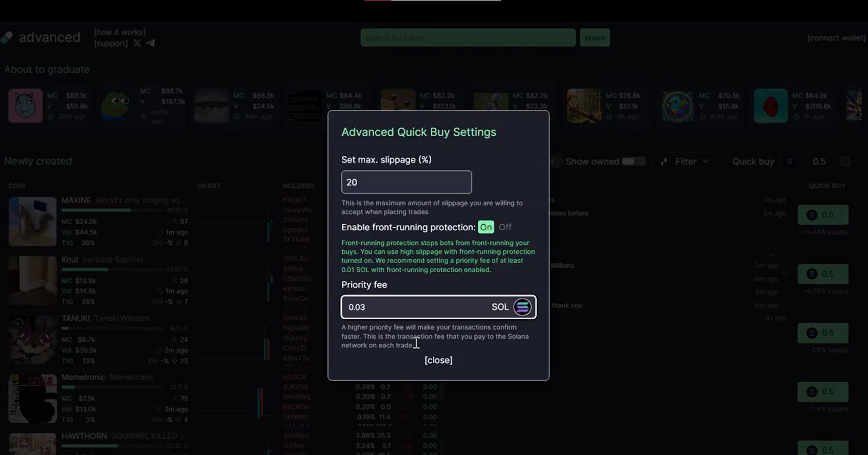Select the TANUKI coin entry
Viewport: 868px width, 455px height.
pos(98,339)
